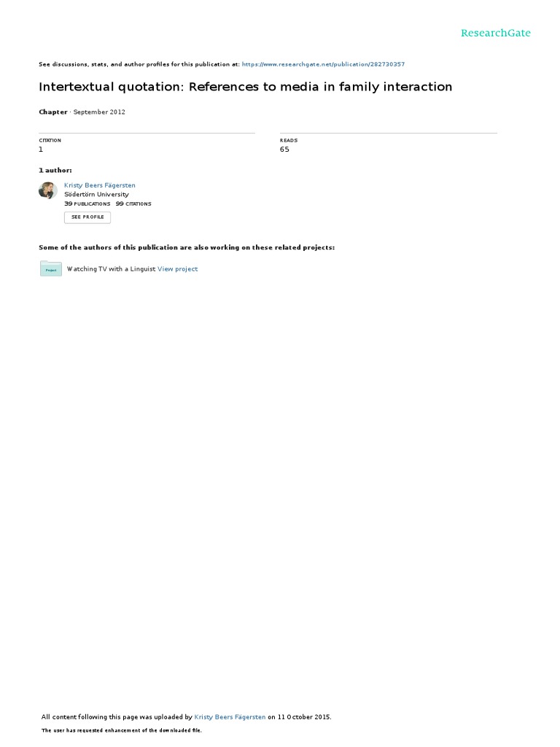Click the Watching TV with a Linguist project name

(111, 269)
